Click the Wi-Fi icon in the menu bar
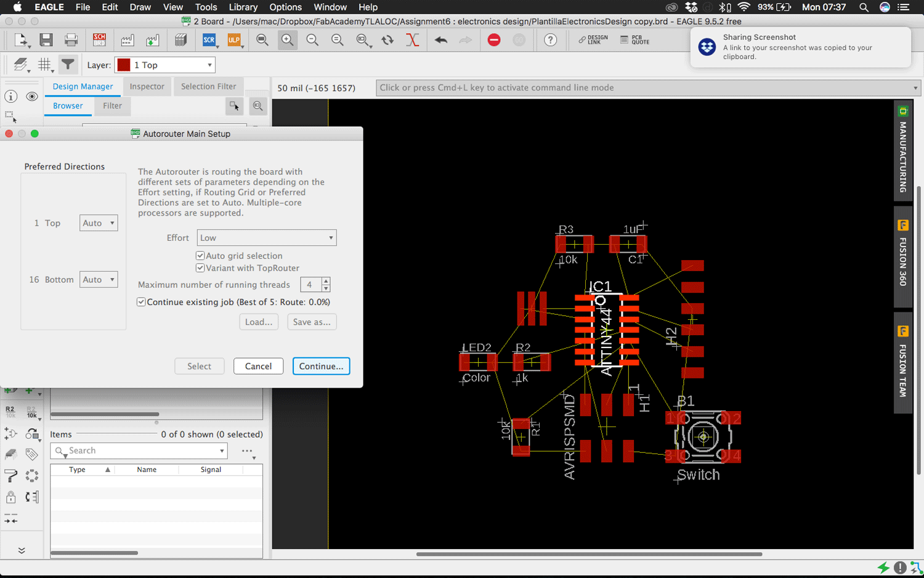The image size is (924, 578). tap(744, 7)
